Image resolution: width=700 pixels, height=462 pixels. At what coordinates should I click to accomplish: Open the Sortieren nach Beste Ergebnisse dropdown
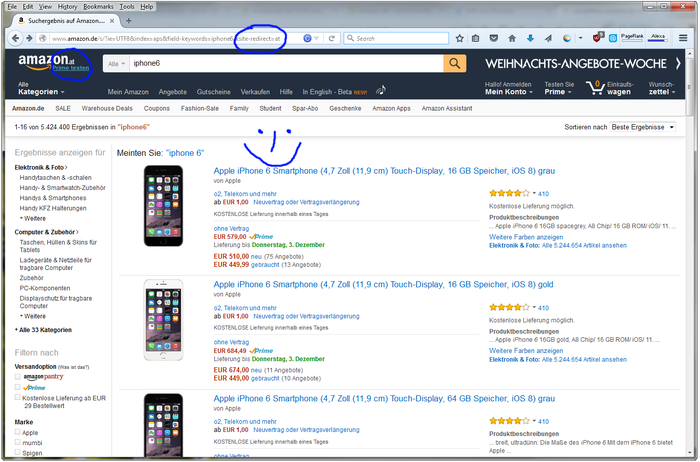(x=642, y=127)
